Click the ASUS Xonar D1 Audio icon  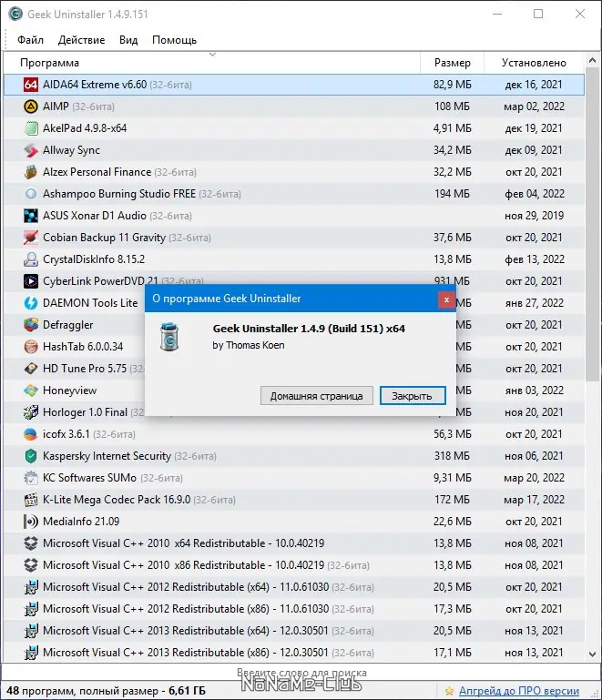pyautogui.click(x=30, y=216)
